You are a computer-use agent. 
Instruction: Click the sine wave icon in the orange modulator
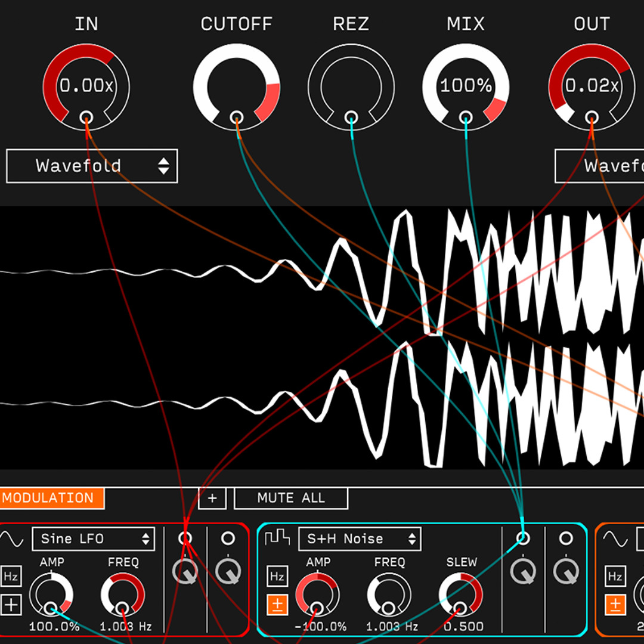(x=615, y=538)
